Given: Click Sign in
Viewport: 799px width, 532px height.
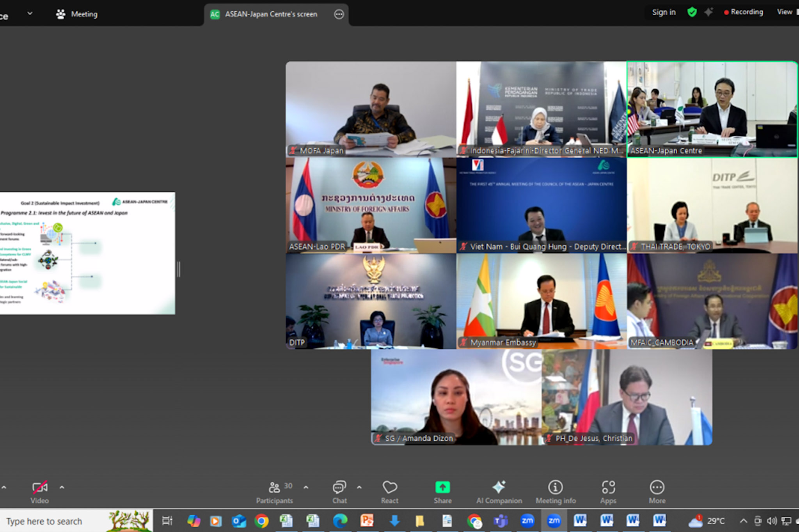Looking at the screenshot, I should 664,12.
